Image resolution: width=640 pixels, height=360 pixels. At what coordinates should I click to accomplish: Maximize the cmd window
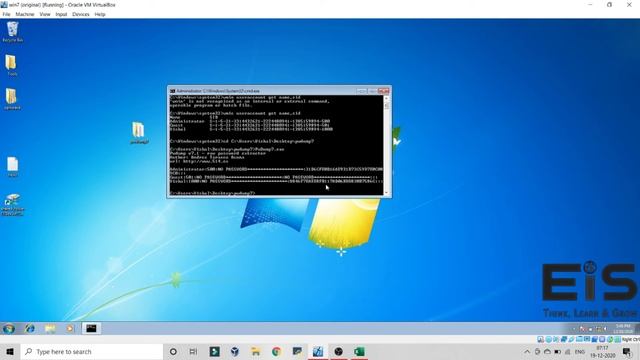tap(372, 91)
